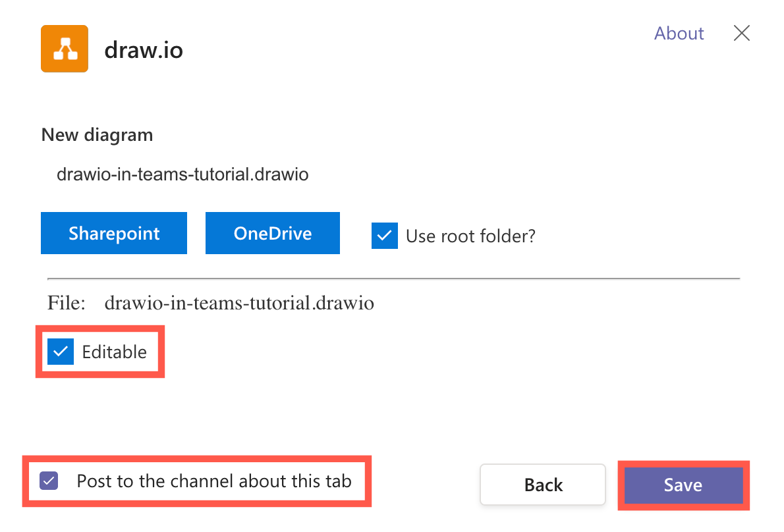
Task: Re-enable the Editable option
Action: click(x=60, y=352)
